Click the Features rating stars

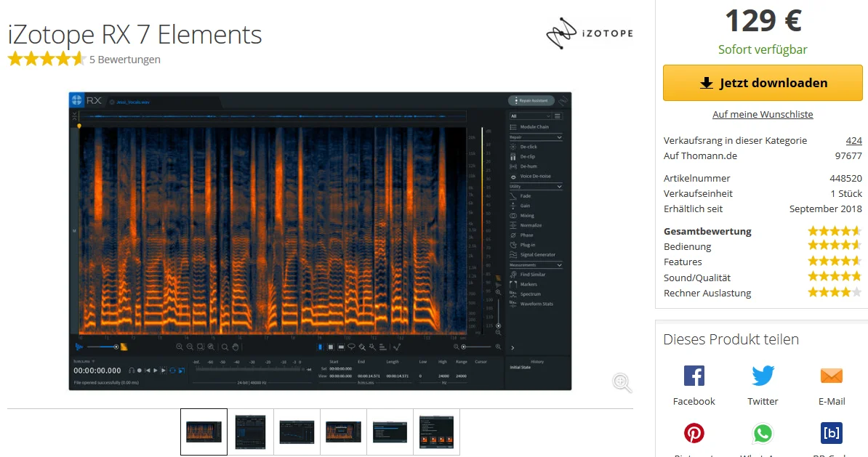point(835,262)
